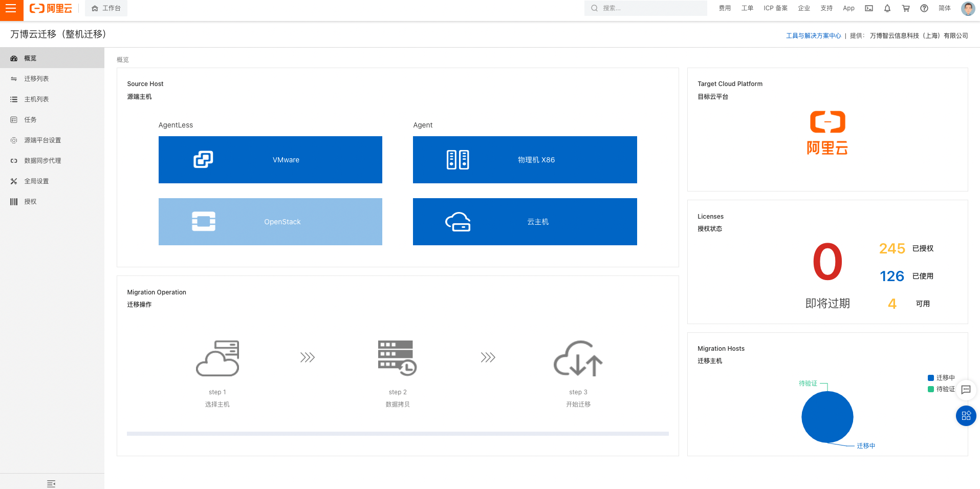Click the cloud host icon
The image size is (980, 489).
point(458,222)
